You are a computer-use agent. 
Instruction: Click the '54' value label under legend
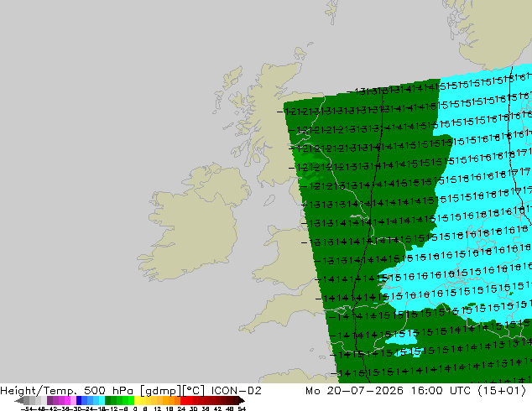coord(242,408)
